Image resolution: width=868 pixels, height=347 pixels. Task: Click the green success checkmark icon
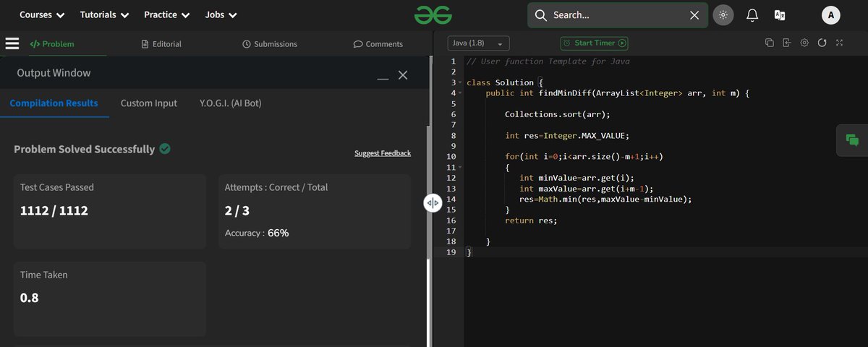pos(165,149)
